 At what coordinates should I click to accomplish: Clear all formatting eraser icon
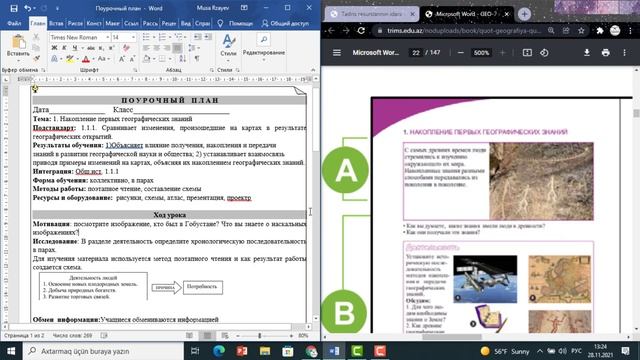127,48
